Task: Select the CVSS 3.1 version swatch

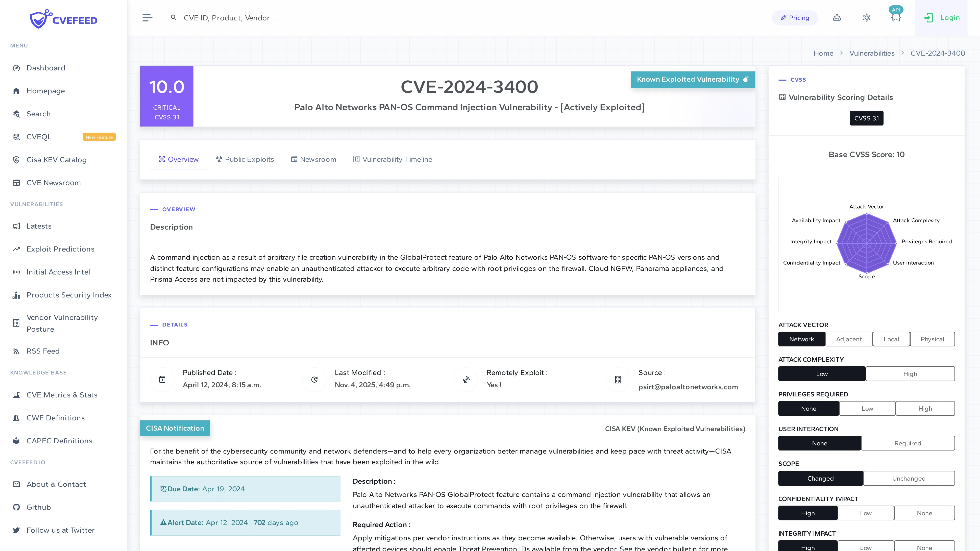Action: [866, 118]
